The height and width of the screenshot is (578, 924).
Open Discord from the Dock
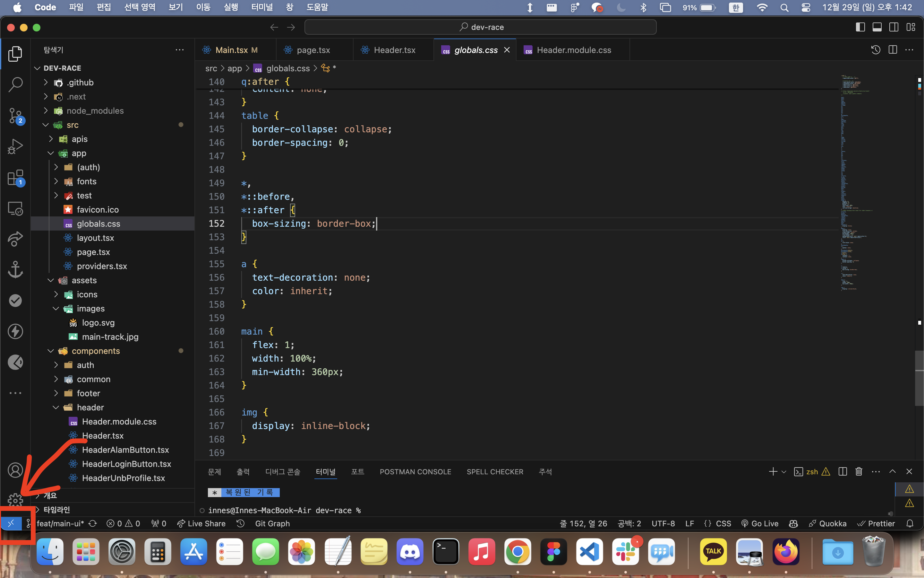click(x=410, y=552)
